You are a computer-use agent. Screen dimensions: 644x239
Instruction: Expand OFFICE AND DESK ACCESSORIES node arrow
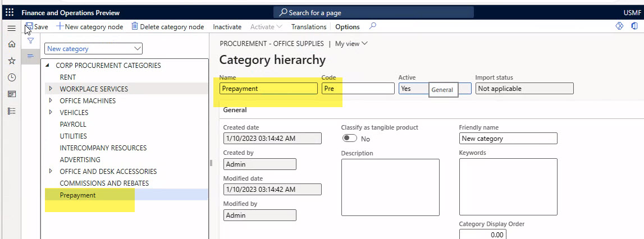click(x=51, y=171)
